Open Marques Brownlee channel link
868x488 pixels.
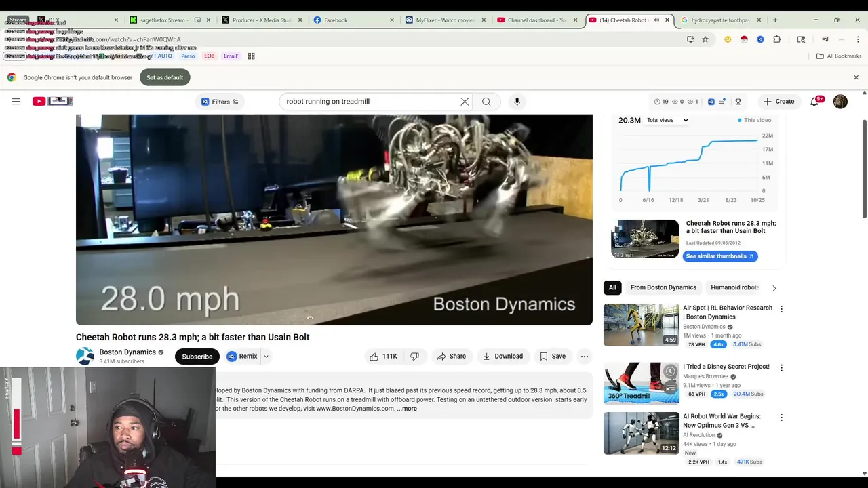pyautogui.click(x=705, y=376)
